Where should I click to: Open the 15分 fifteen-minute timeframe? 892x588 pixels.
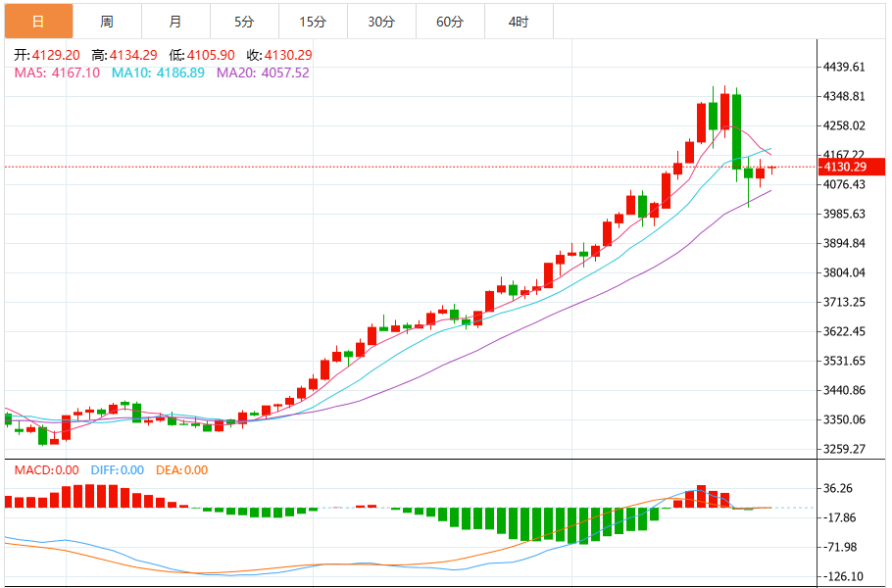pos(312,19)
